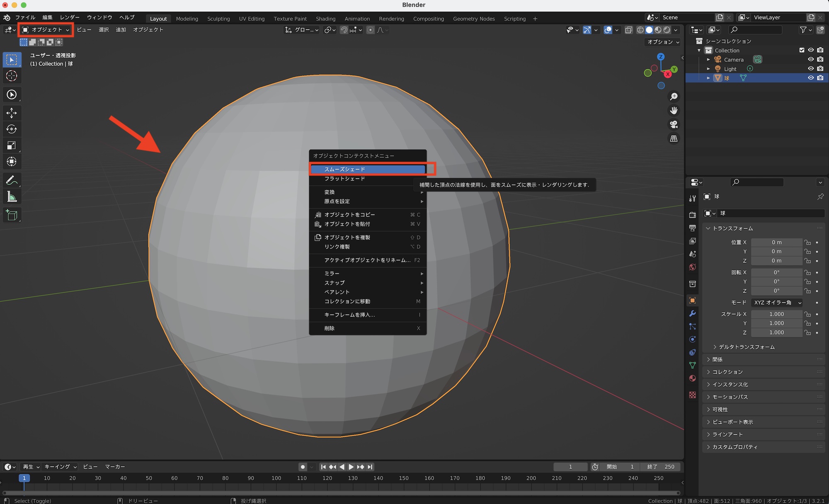This screenshot has height=504, width=829.
Task: Activate the Annotate pencil tool
Action: (12, 180)
